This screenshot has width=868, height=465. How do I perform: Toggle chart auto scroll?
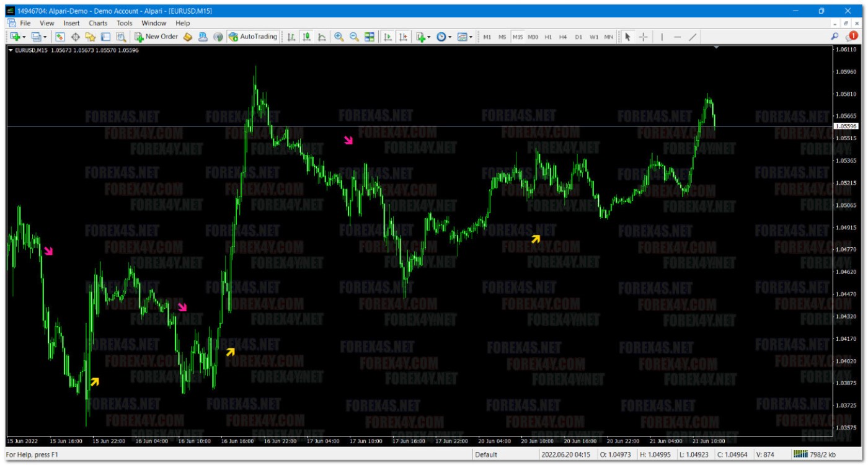(387, 37)
